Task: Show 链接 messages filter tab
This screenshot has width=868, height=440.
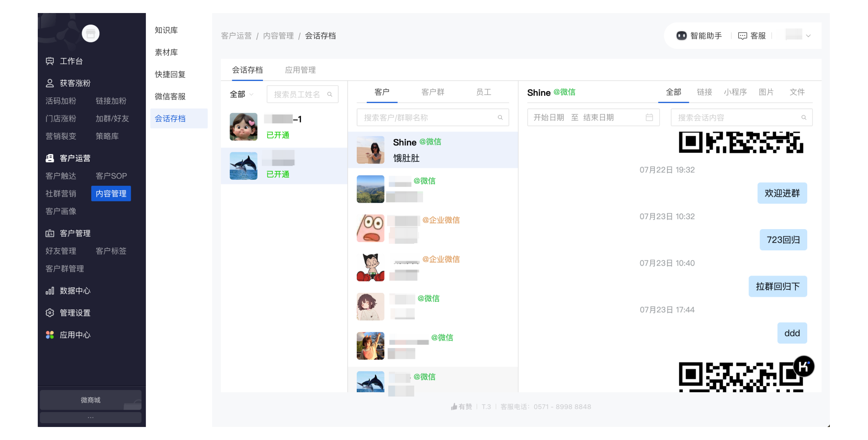Action: coord(704,92)
